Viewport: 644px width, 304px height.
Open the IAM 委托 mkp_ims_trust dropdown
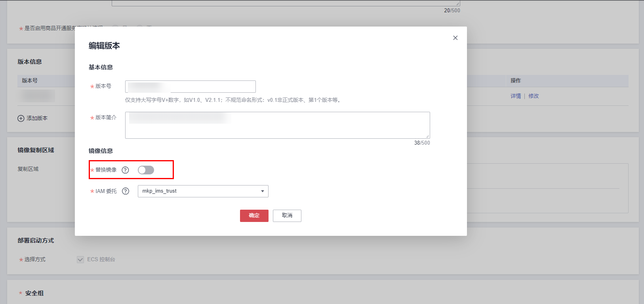coord(203,191)
